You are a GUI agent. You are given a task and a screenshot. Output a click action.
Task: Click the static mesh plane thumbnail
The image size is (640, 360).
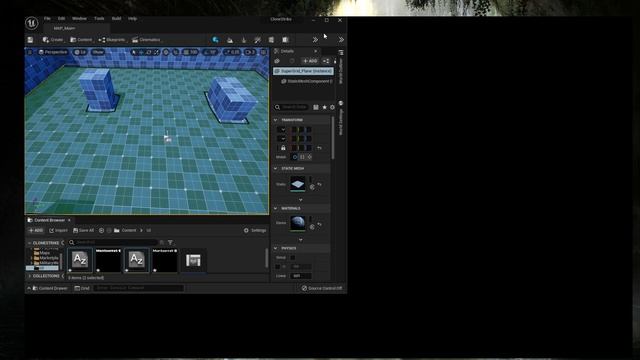pos(298,184)
